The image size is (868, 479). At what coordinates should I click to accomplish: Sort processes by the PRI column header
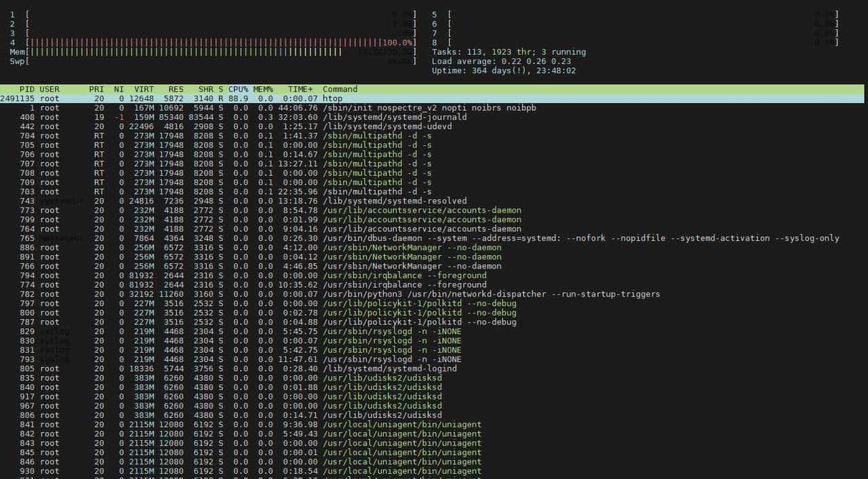pyautogui.click(x=96, y=89)
